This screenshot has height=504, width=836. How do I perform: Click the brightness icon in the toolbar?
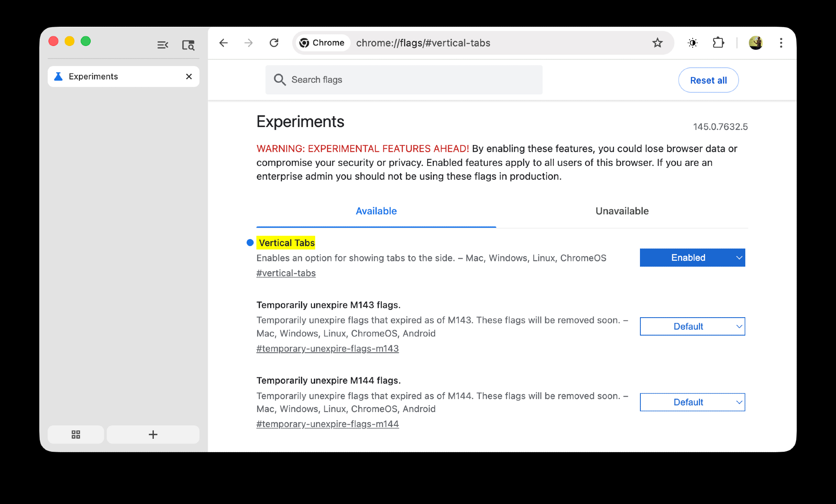(x=693, y=43)
